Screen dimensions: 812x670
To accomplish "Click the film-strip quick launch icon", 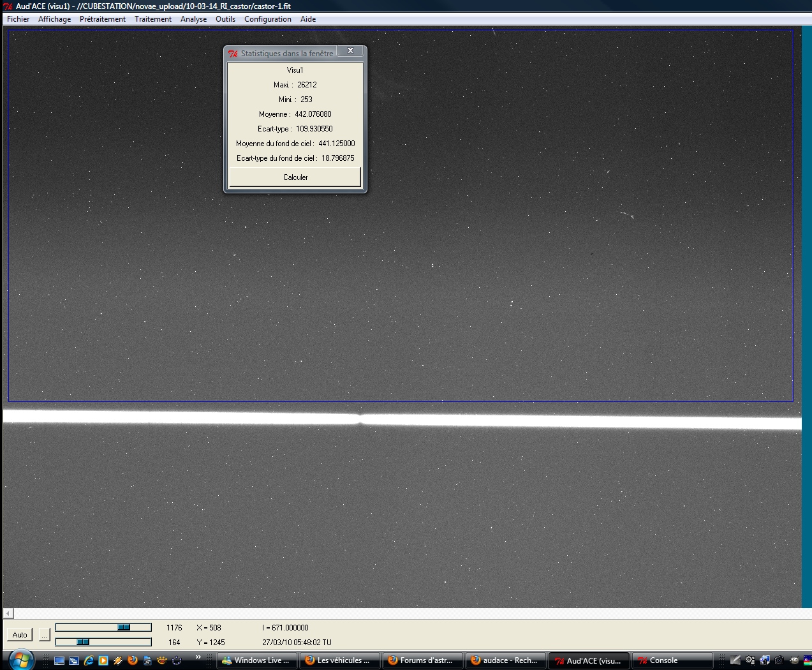I will 147,660.
